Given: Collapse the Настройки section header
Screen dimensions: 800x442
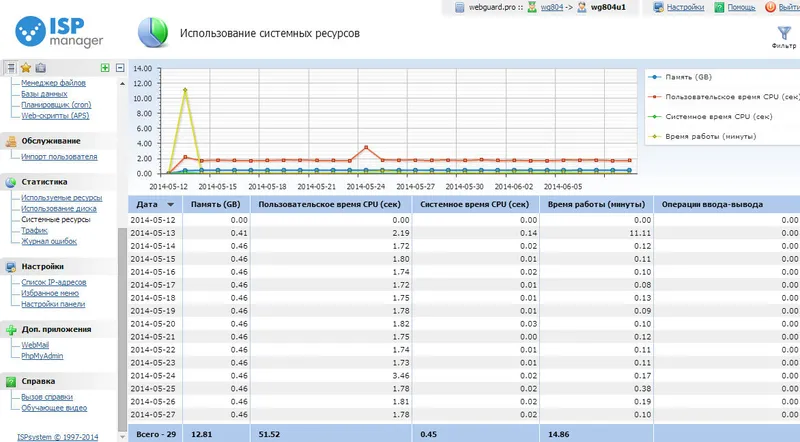Looking at the screenshot, I should tap(42, 266).
